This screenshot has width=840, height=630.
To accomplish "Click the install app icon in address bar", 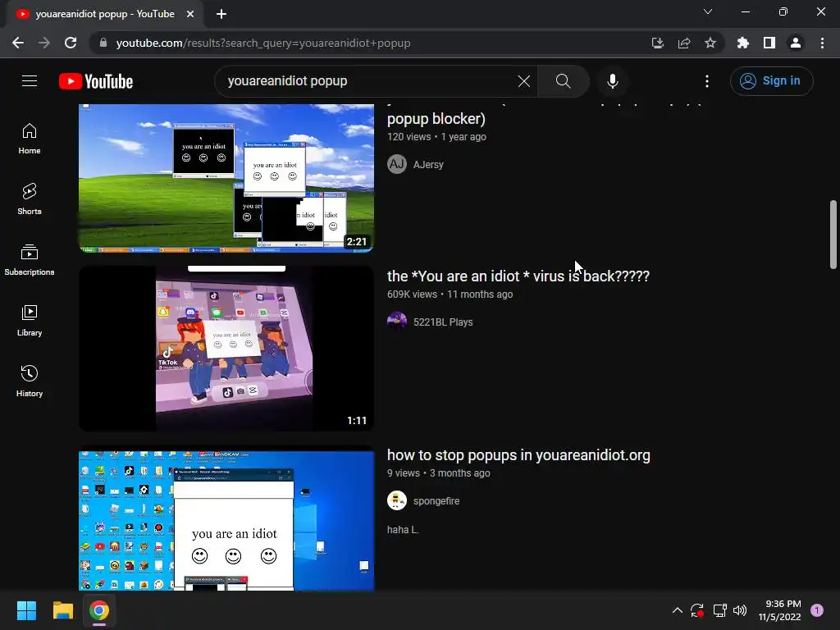I will [x=658, y=43].
